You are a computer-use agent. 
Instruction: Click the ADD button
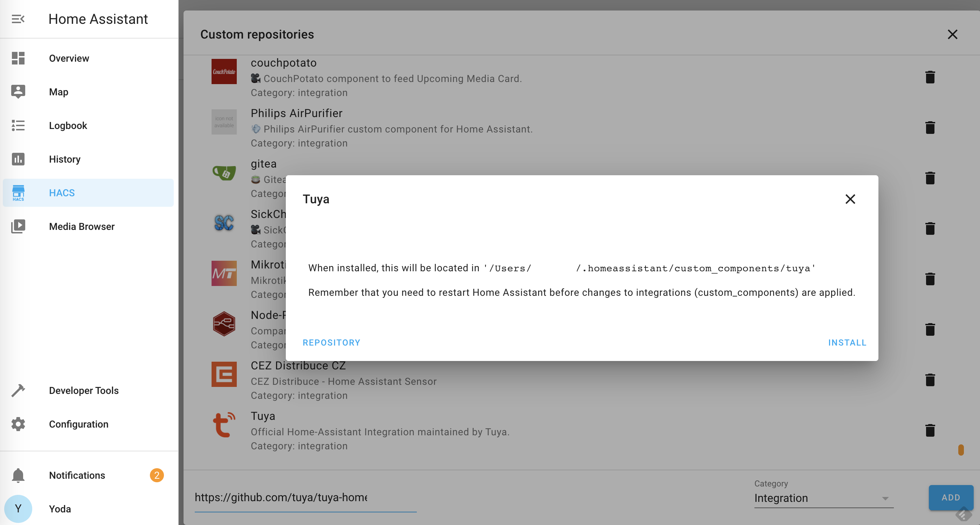pos(951,497)
